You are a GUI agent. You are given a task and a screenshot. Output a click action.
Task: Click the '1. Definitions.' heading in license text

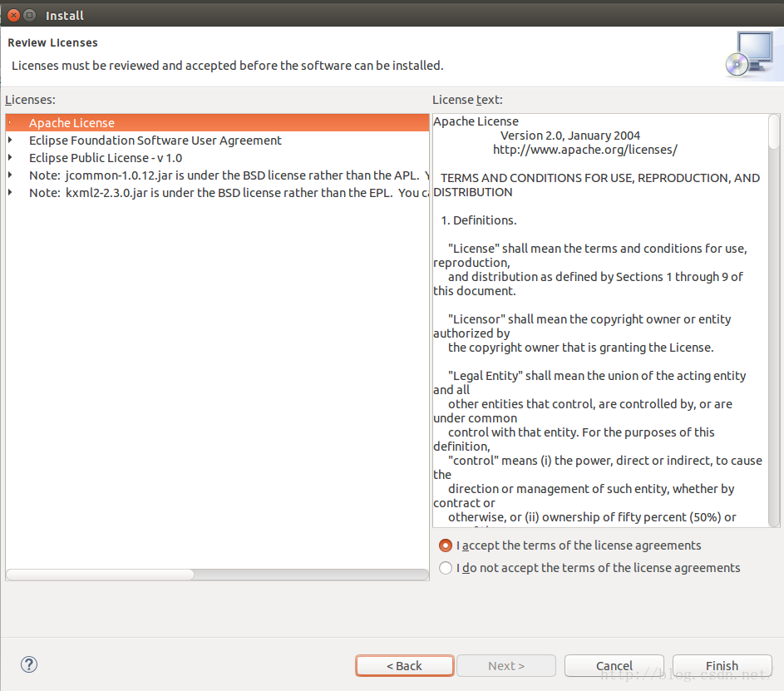479,220
